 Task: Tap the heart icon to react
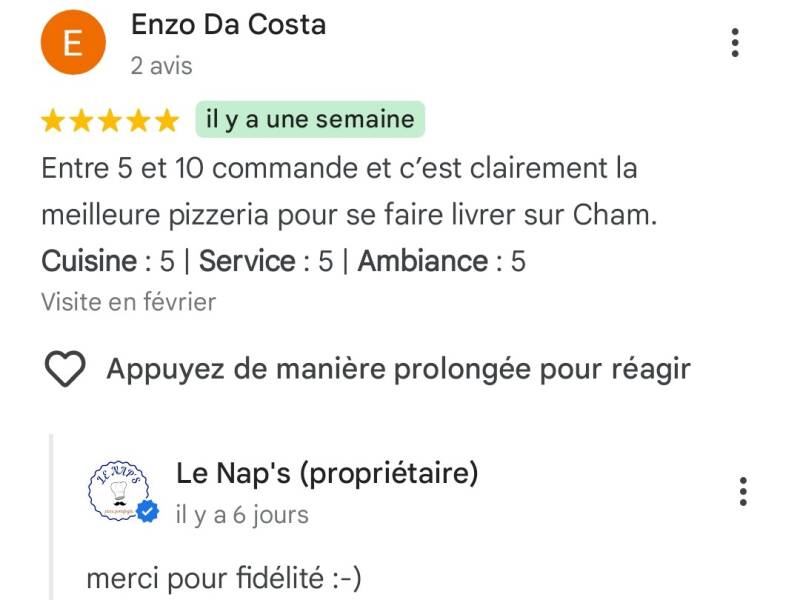(x=66, y=370)
